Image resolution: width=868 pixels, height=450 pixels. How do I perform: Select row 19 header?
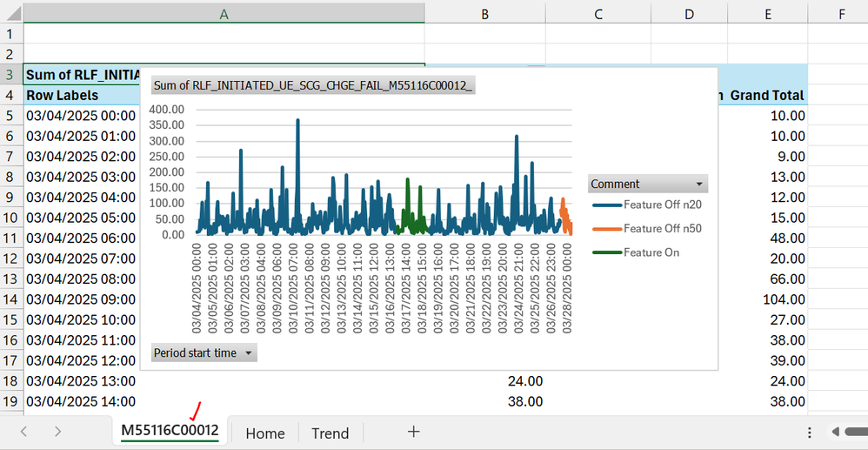(x=11, y=401)
